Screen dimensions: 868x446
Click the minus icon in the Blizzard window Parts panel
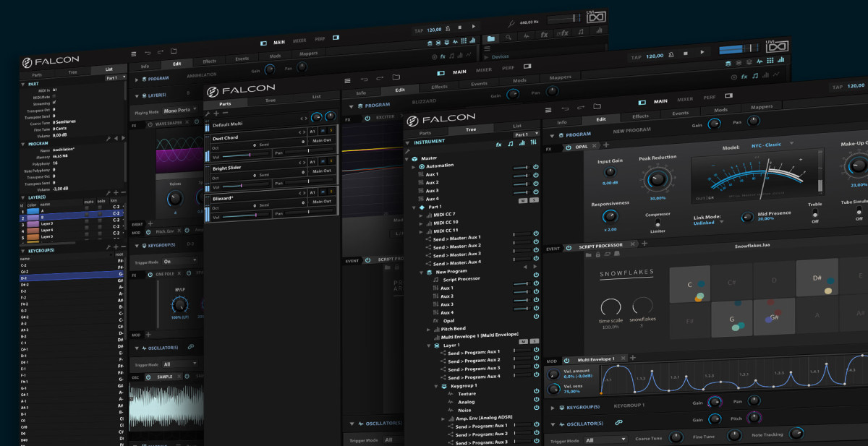[x=224, y=113]
